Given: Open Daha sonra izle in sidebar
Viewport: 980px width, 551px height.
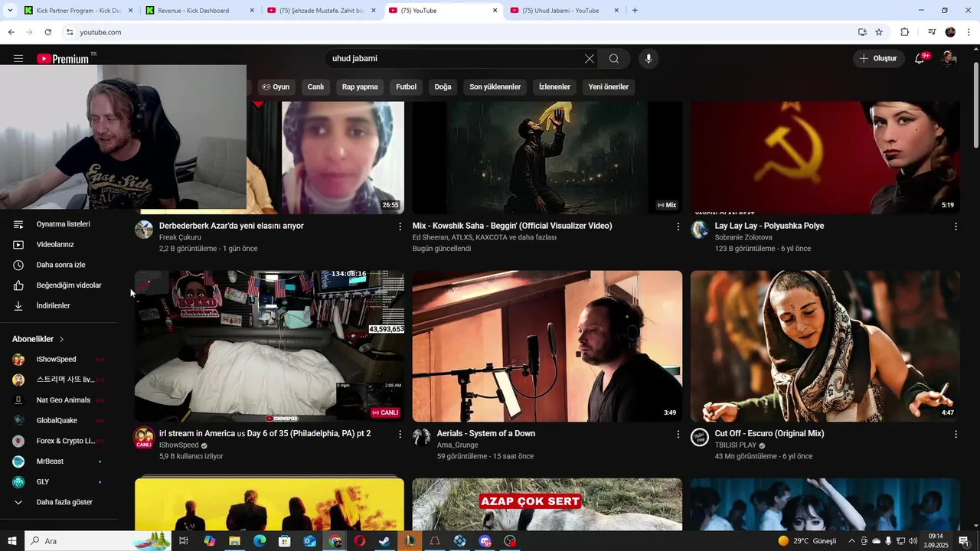Looking at the screenshot, I should click(x=60, y=265).
